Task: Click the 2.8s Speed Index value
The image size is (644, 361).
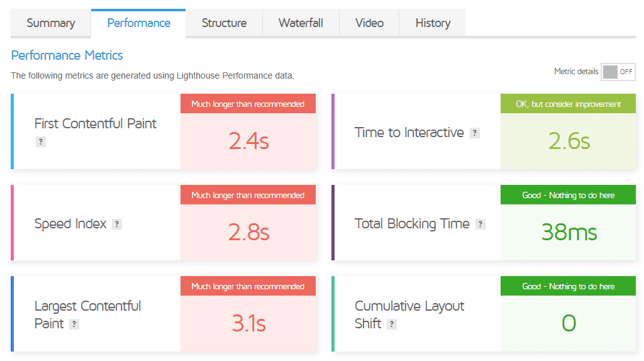Action: click(x=248, y=233)
